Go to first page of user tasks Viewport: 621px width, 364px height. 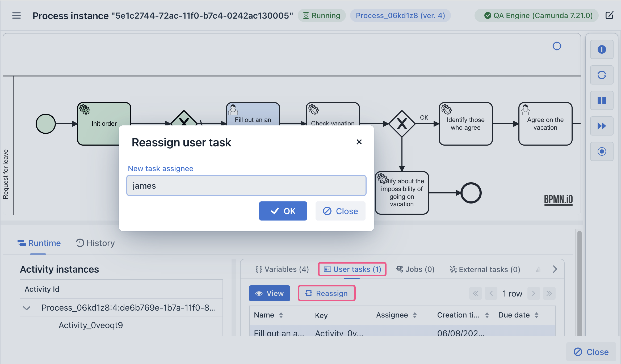click(475, 293)
